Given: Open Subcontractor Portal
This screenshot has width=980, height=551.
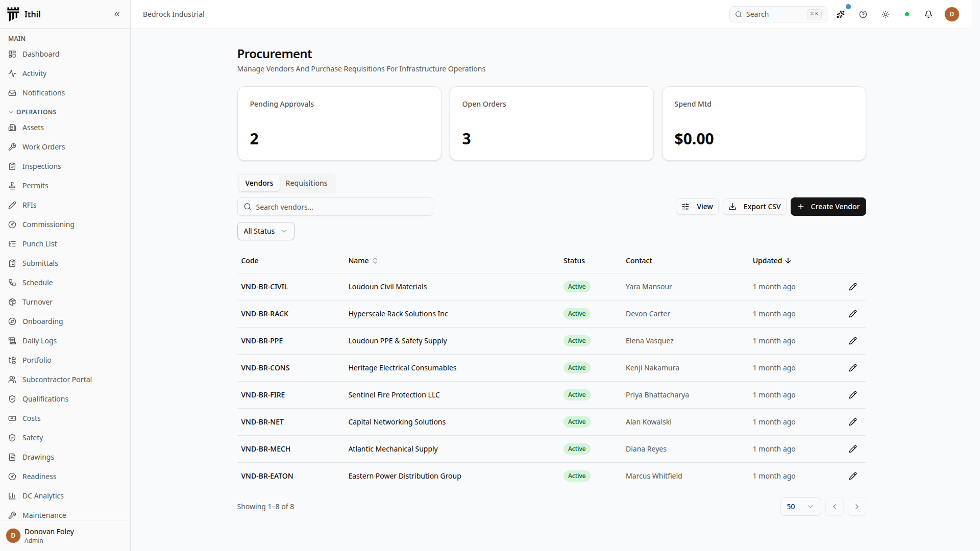Looking at the screenshot, I should (x=65, y=380).
